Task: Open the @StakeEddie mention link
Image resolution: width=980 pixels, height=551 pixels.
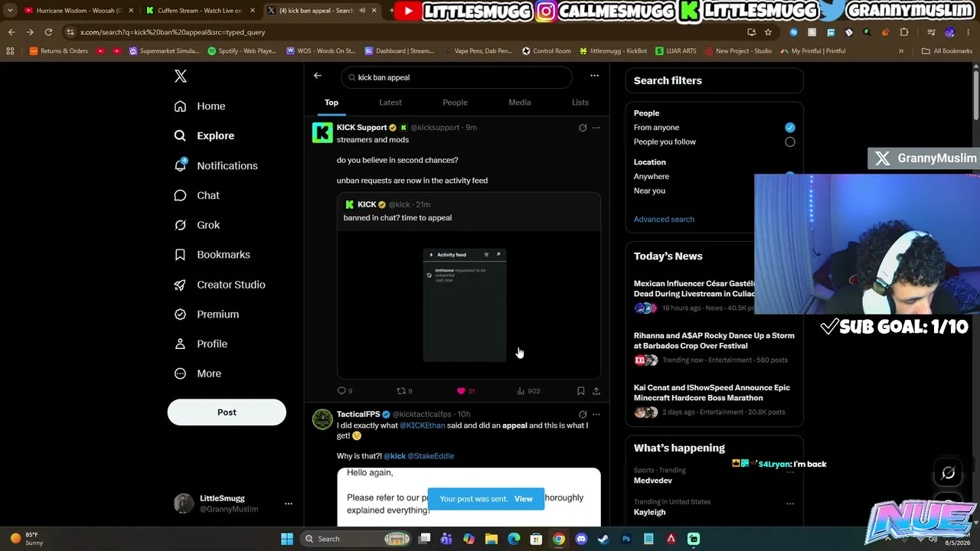Action: click(x=431, y=456)
